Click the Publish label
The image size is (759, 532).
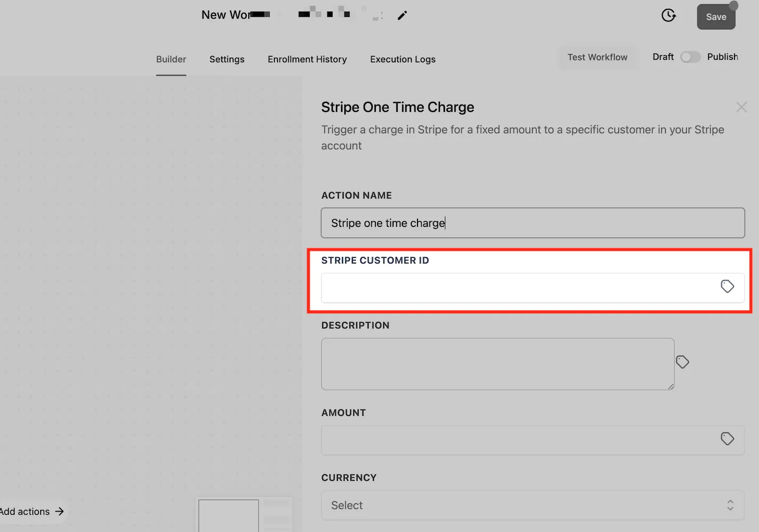coord(723,57)
